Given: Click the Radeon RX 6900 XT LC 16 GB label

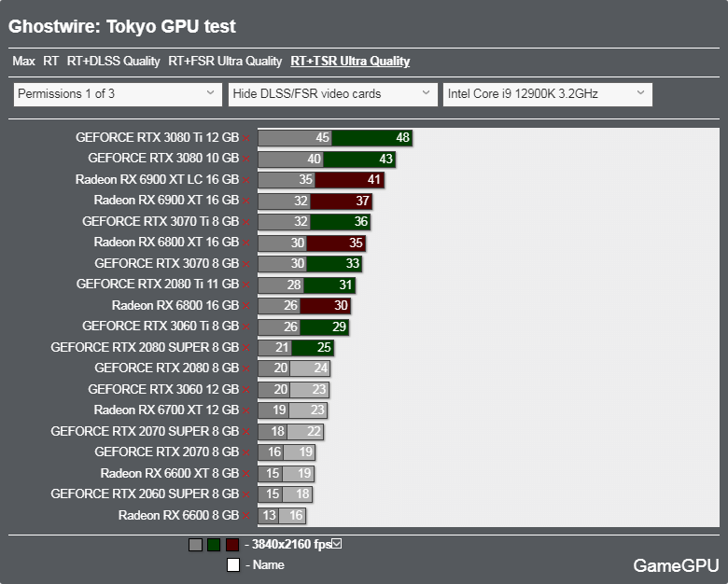Looking at the screenshot, I should coord(158,179).
